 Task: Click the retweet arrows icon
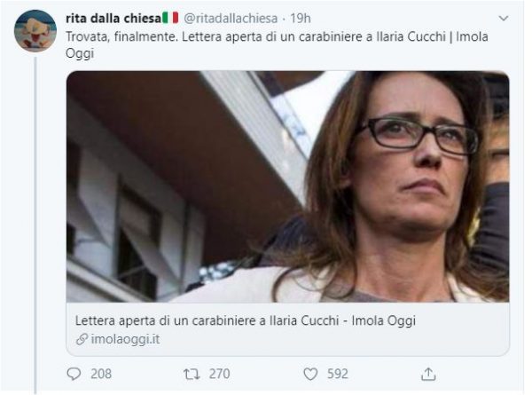click(191, 374)
